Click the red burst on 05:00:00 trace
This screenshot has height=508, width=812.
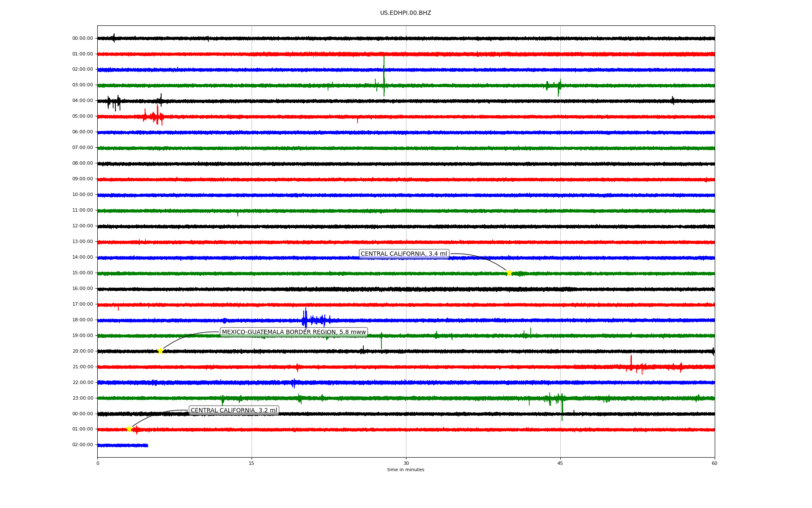157,116
